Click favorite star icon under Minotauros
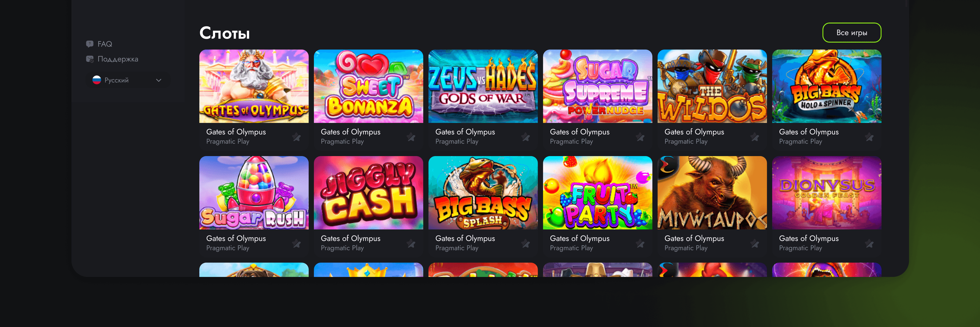Screen dimensions: 980x327 pyautogui.click(x=755, y=244)
